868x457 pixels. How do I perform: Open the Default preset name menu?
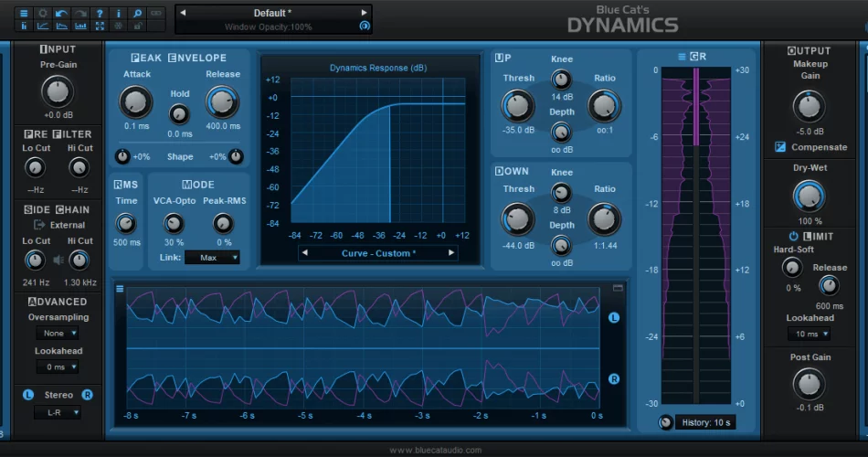[x=272, y=13]
